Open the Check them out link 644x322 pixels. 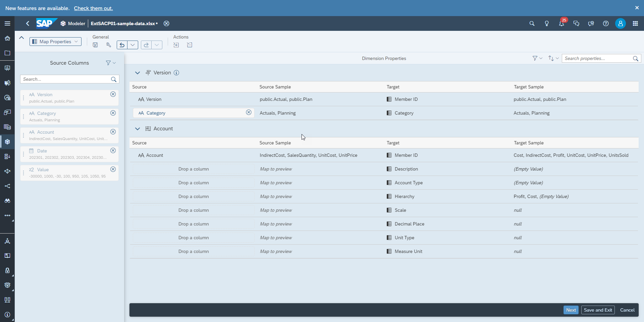click(x=93, y=8)
